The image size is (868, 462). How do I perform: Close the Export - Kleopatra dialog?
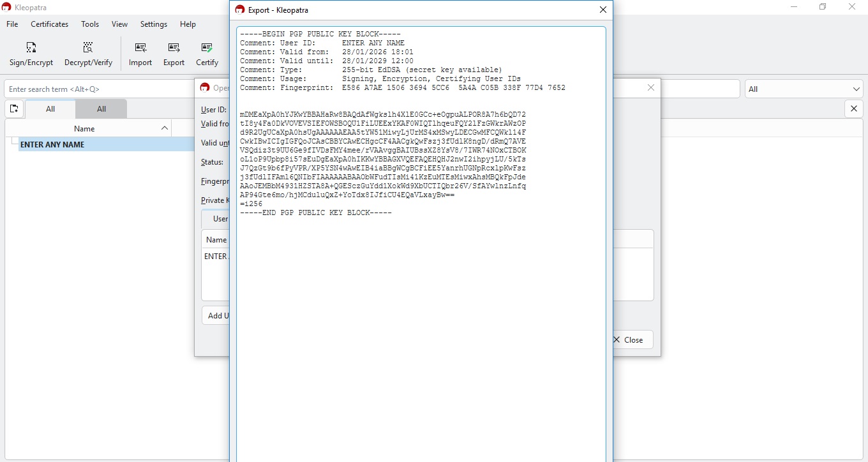[x=602, y=10]
